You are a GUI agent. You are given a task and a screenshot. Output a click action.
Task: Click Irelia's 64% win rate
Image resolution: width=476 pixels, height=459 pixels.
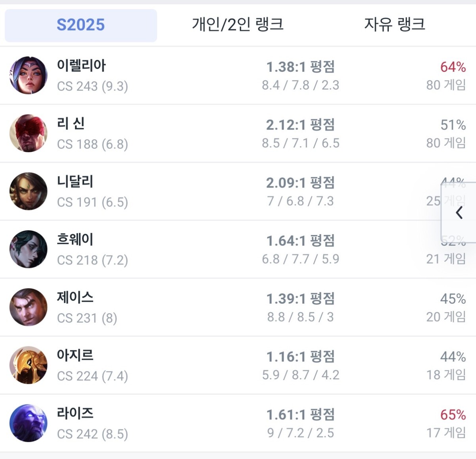coord(453,67)
